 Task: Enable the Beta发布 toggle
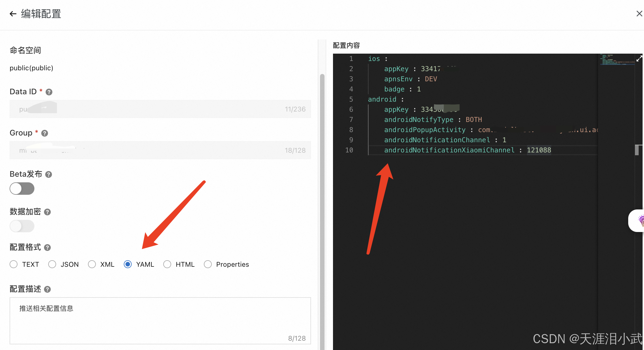click(22, 189)
